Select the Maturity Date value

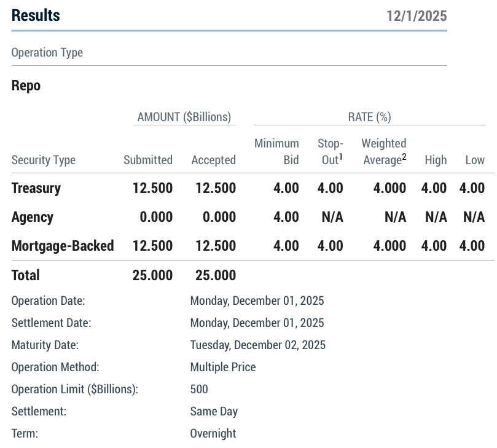pos(257,345)
